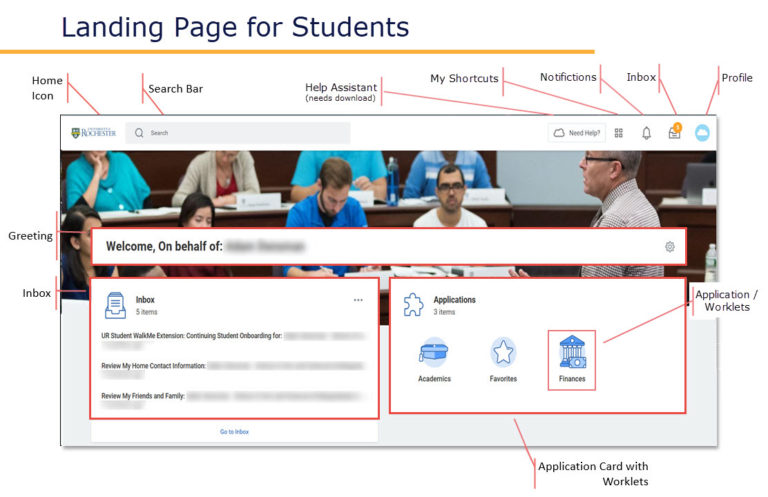
Task: Open the notifications bell
Action: [x=646, y=133]
